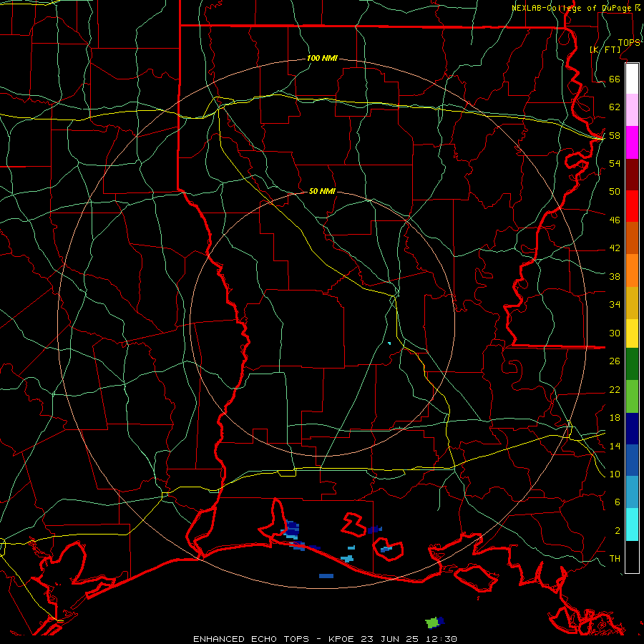Click the TH threshold legend label

[x=615, y=559]
